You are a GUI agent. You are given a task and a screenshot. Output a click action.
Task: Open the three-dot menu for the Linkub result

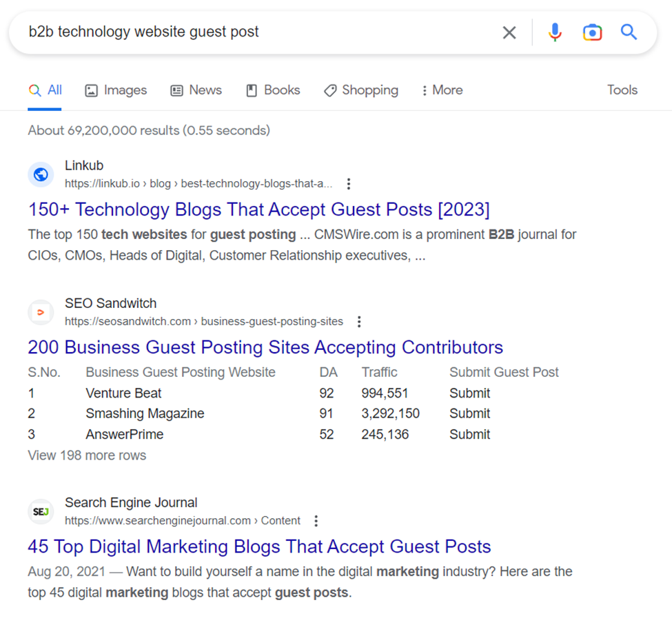point(349,184)
